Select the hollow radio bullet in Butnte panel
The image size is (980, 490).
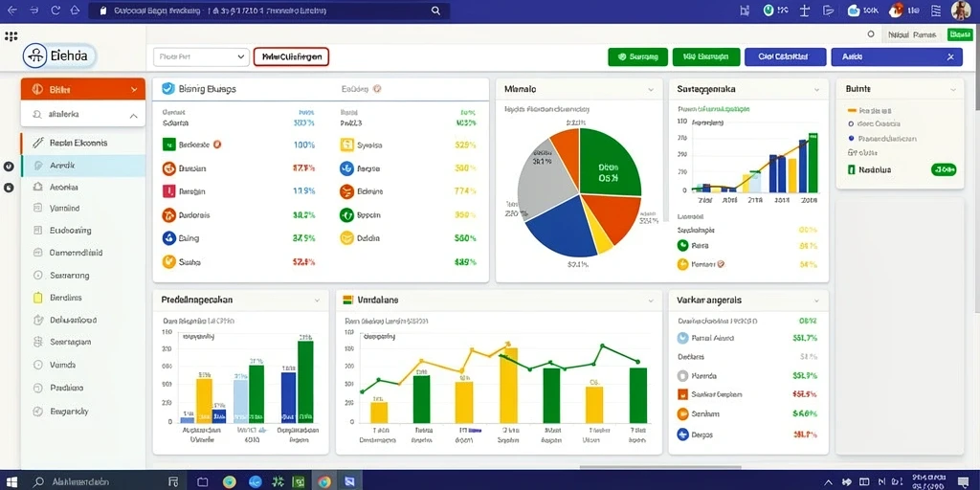(851, 123)
